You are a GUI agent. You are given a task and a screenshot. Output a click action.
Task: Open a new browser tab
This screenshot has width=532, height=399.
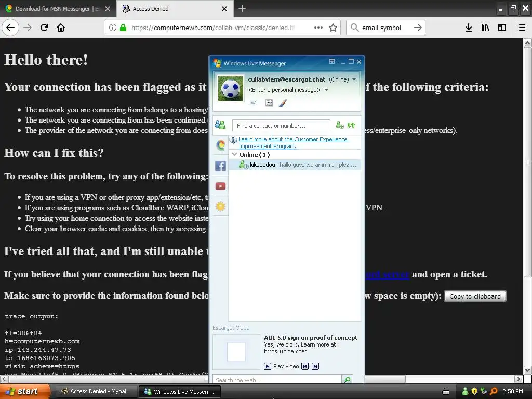click(x=242, y=8)
